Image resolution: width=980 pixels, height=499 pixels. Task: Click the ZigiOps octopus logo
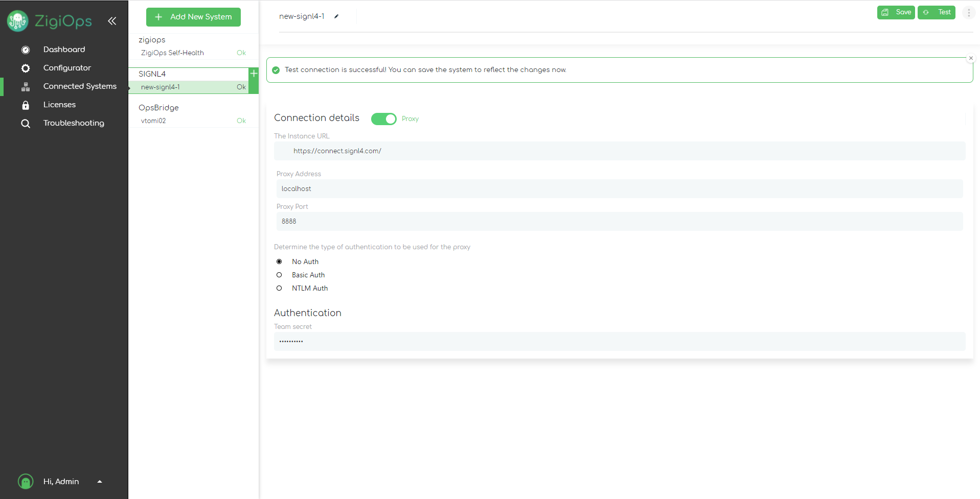tap(18, 21)
